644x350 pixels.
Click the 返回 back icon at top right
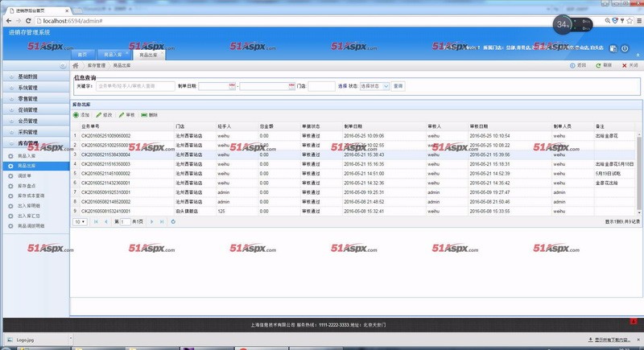(x=572, y=66)
